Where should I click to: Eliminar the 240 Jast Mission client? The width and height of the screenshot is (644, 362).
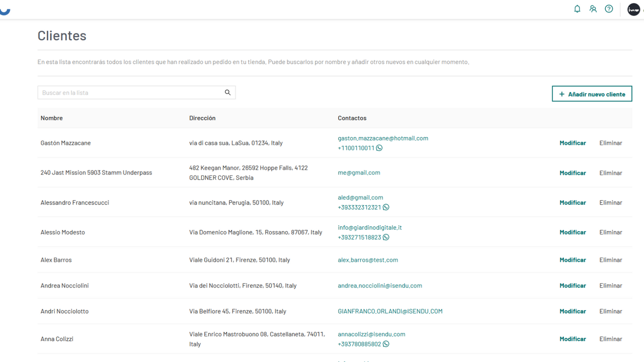[x=611, y=173]
